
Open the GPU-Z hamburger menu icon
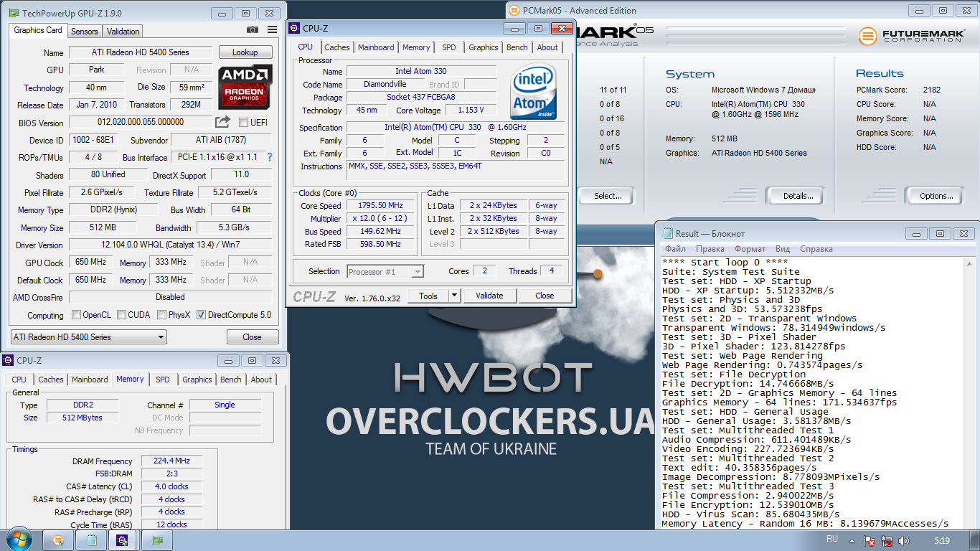(x=272, y=30)
